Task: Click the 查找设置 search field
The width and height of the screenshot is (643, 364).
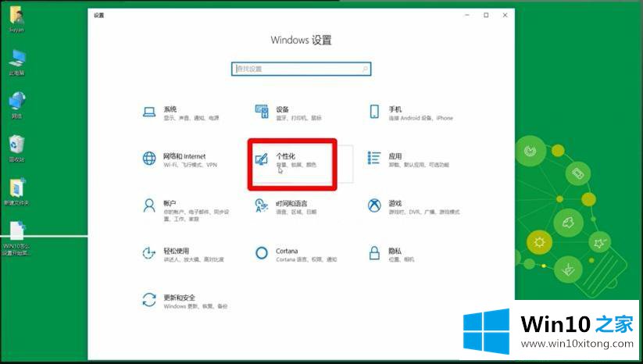Action: (302, 69)
